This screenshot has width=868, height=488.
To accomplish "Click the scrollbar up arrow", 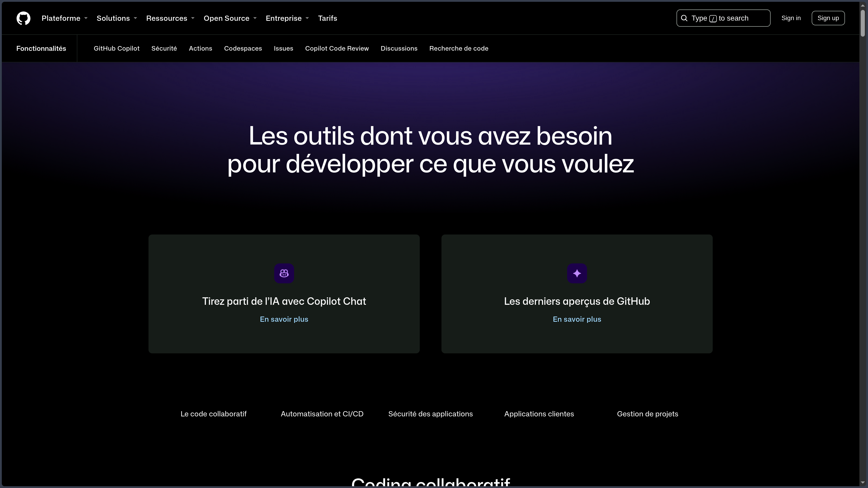I will coord(863,5).
